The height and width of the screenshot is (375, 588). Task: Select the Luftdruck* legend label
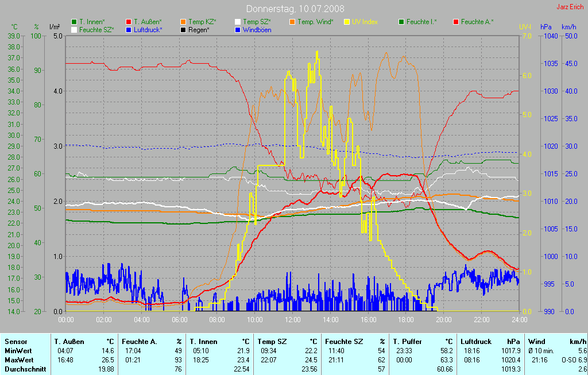[148, 30]
